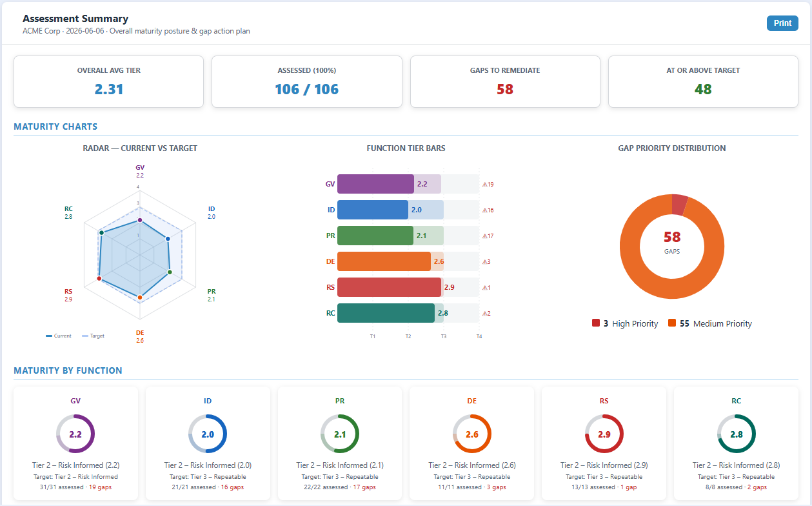Click 'Tier 2 – Risk Informed (2.6)' text
The width and height of the screenshot is (812, 506).
(472, 465)
